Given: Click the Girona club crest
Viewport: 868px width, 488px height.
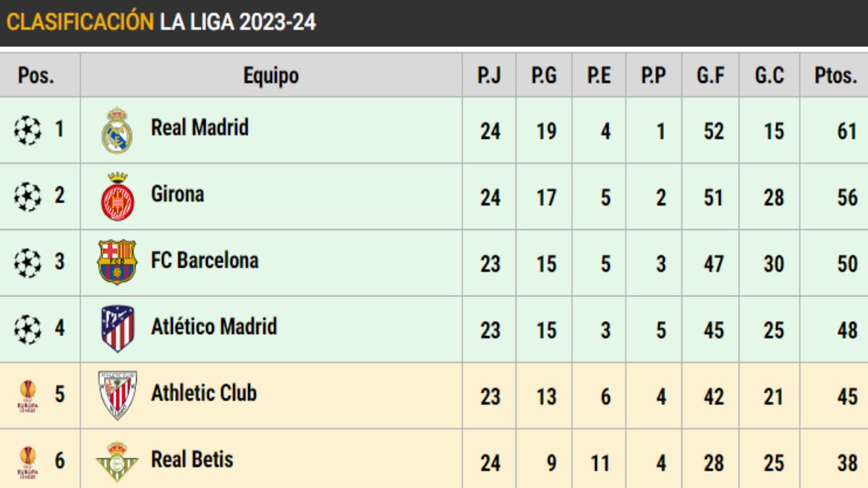Looking at the screenshot, I should pos(116,197).
